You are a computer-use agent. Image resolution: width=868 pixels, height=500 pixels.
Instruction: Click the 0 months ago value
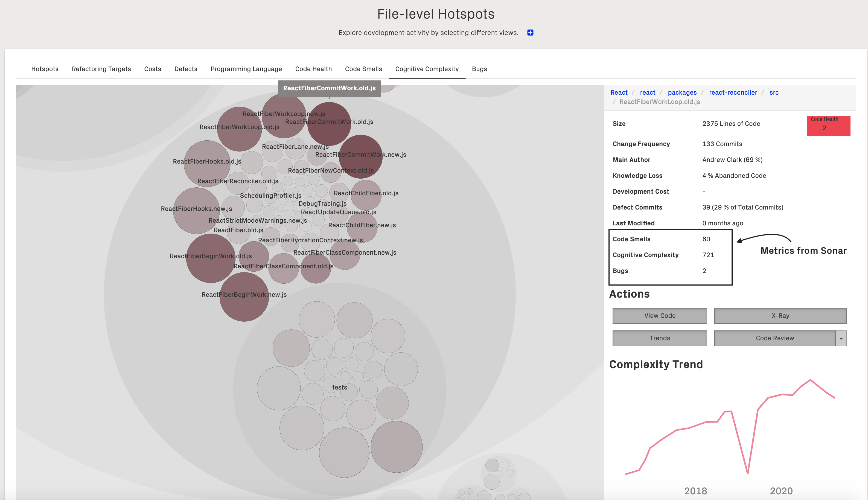click(x=723, y=223)
